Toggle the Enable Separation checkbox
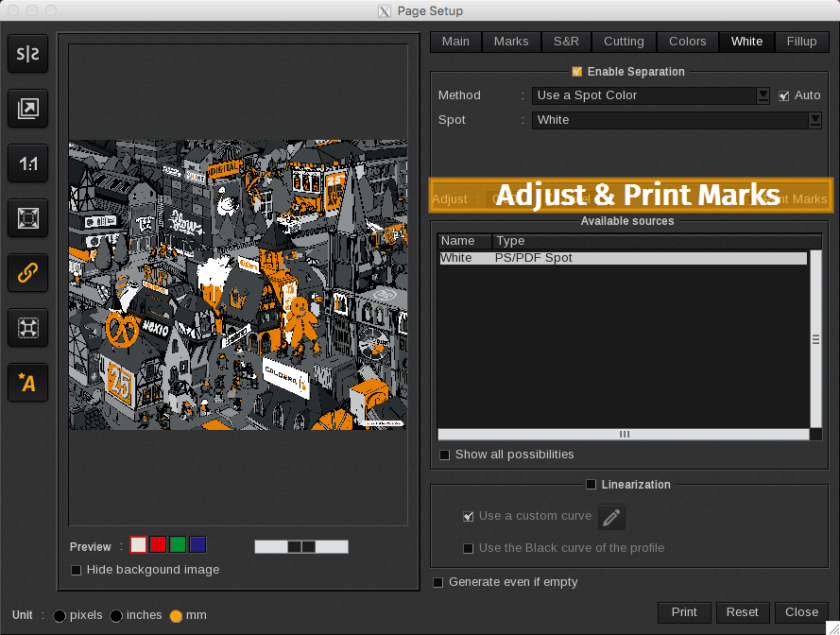840x635 pixels. tap(577, 72)
